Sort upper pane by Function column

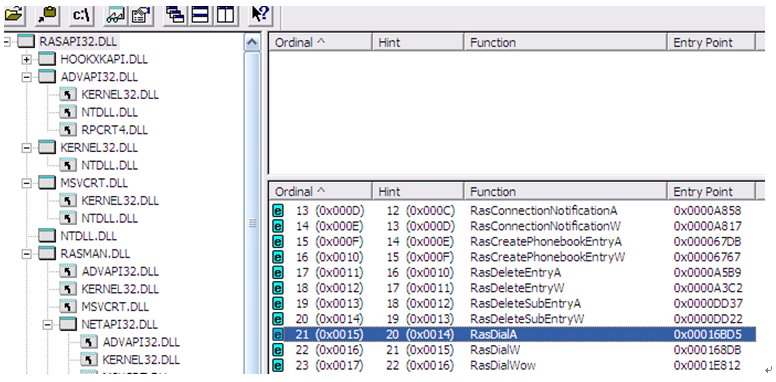566,43
